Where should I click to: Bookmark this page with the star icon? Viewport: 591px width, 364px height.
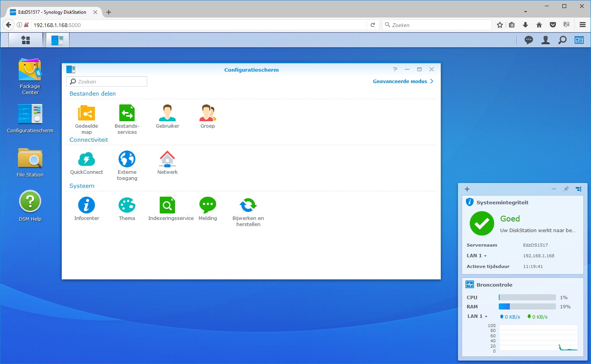500,25
